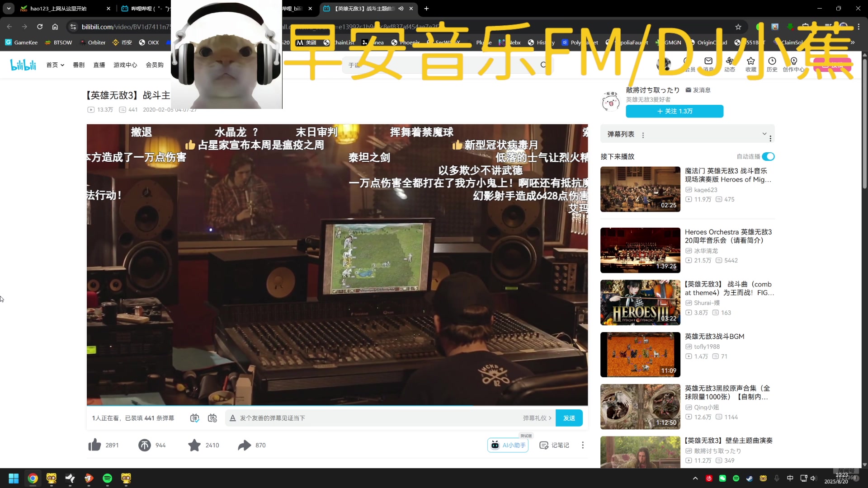Bookmark this page with star
Screen dimensions: 868x488
click(x=738, y=27)
